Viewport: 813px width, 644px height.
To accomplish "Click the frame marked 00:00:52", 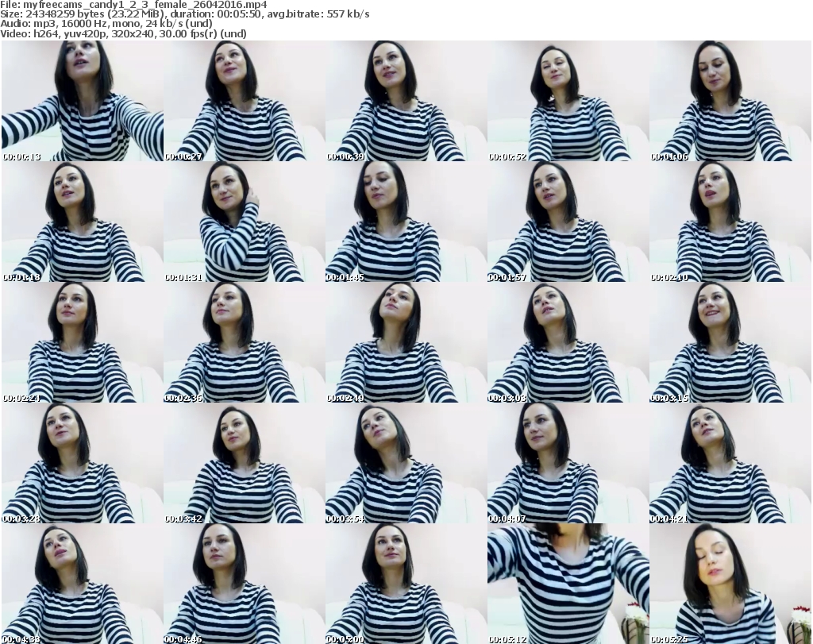I will pyautogui.click(x=568, y=101).
